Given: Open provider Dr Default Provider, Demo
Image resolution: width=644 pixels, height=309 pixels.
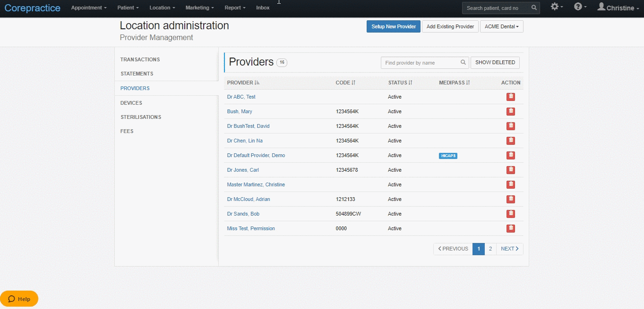Looking at the screenshot, I should click(x=256, y=155).
